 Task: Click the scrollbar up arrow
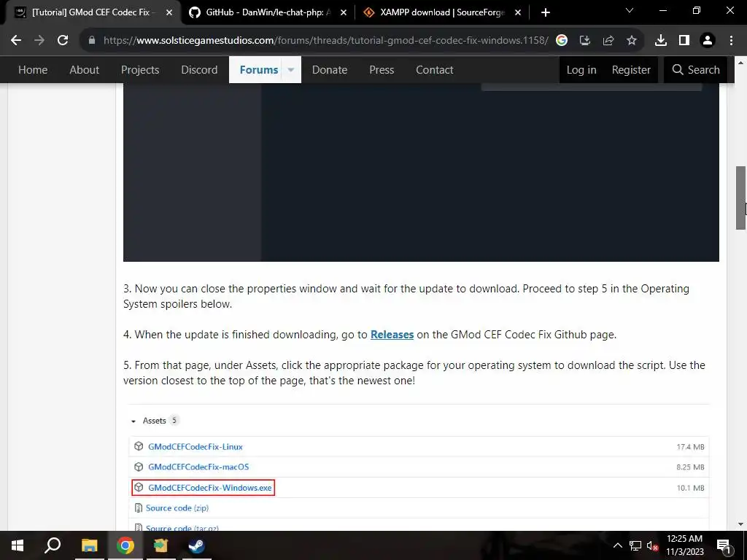point(740,63)
